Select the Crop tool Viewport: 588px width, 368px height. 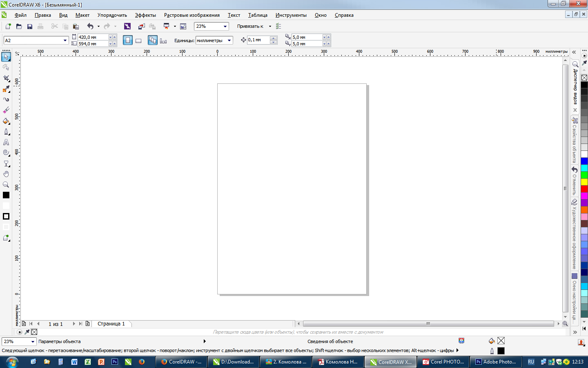click(x=6, y=78)
